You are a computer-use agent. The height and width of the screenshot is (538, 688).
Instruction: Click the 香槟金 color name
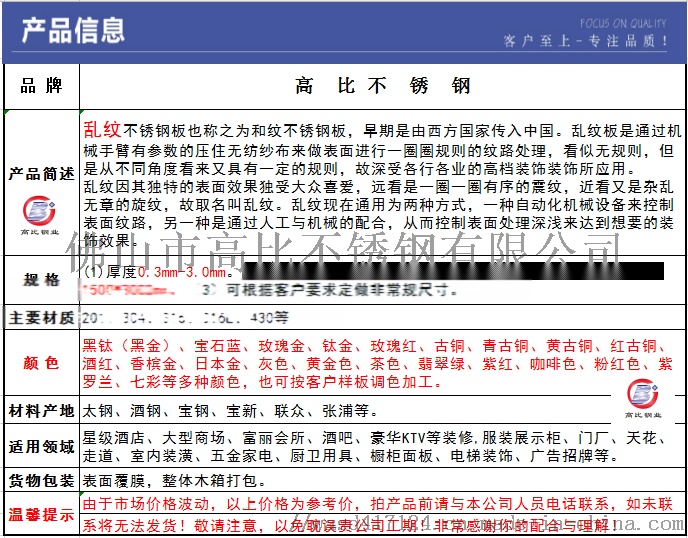[x=153, y=364]
